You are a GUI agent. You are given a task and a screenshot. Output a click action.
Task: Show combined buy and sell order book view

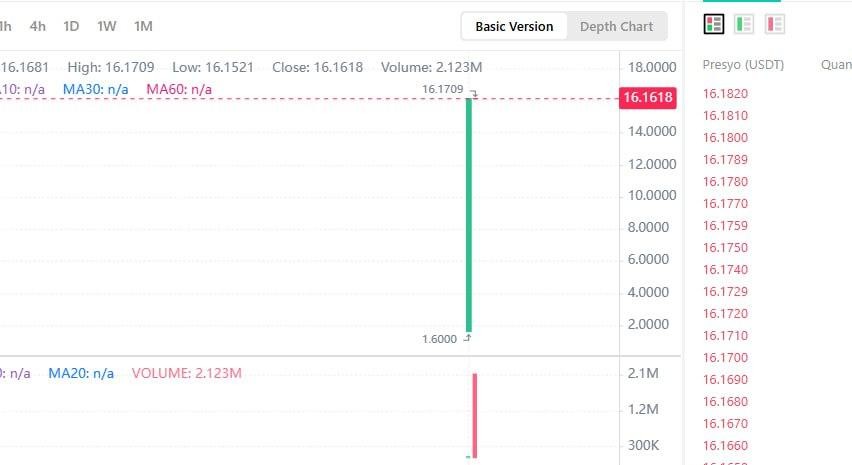click(x=714, y=23)
